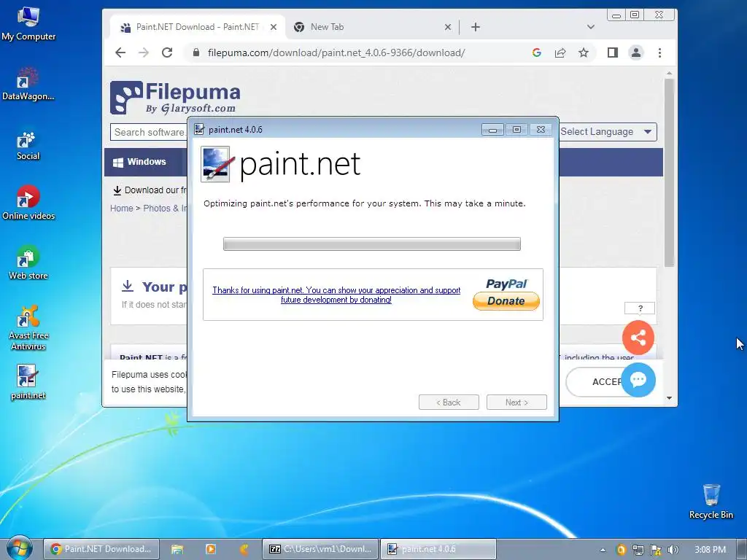
Task: Switch to Chrome taskbar button
Action: click(101, 549)
